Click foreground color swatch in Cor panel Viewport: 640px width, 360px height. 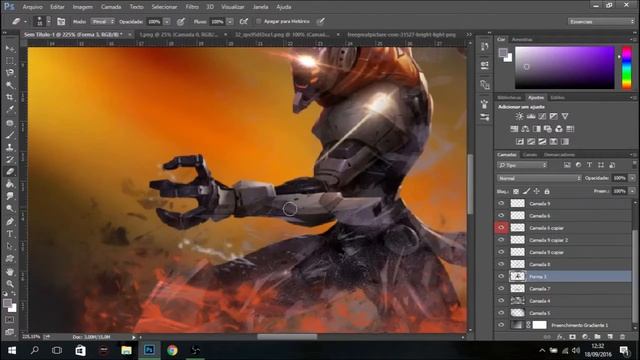(x=503, y=53)
